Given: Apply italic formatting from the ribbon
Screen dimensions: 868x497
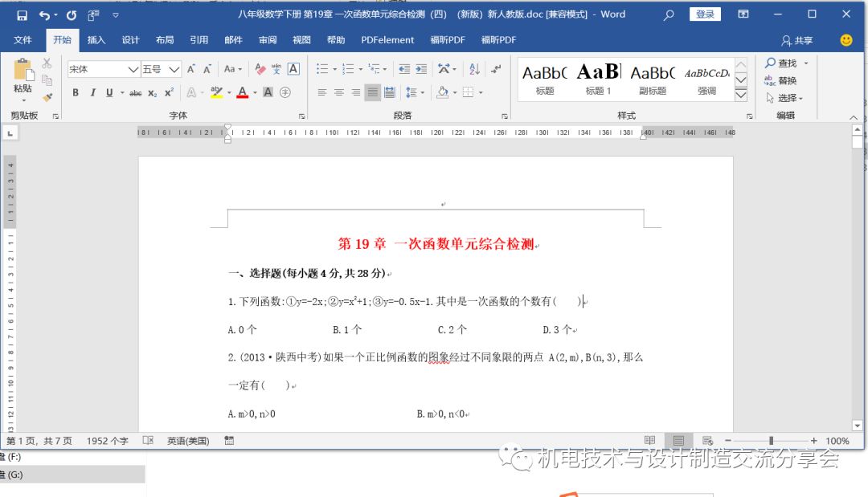Looking at the screenshot, I should (92, 93).
